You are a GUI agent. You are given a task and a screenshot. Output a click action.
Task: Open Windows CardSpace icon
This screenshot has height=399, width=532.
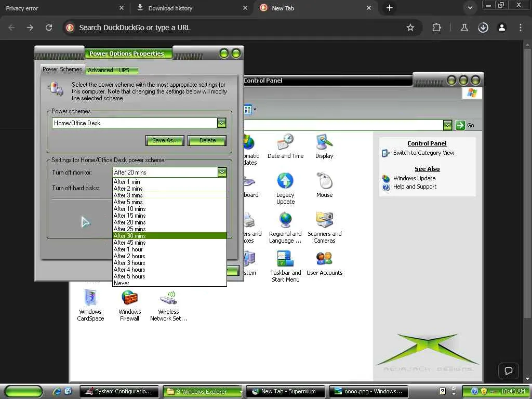[90, 305]
